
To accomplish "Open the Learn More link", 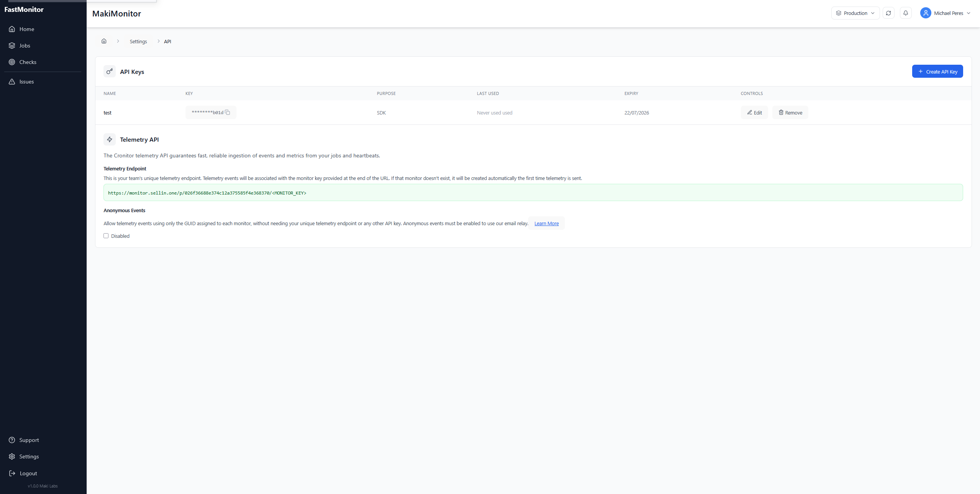I will [546, 223].
